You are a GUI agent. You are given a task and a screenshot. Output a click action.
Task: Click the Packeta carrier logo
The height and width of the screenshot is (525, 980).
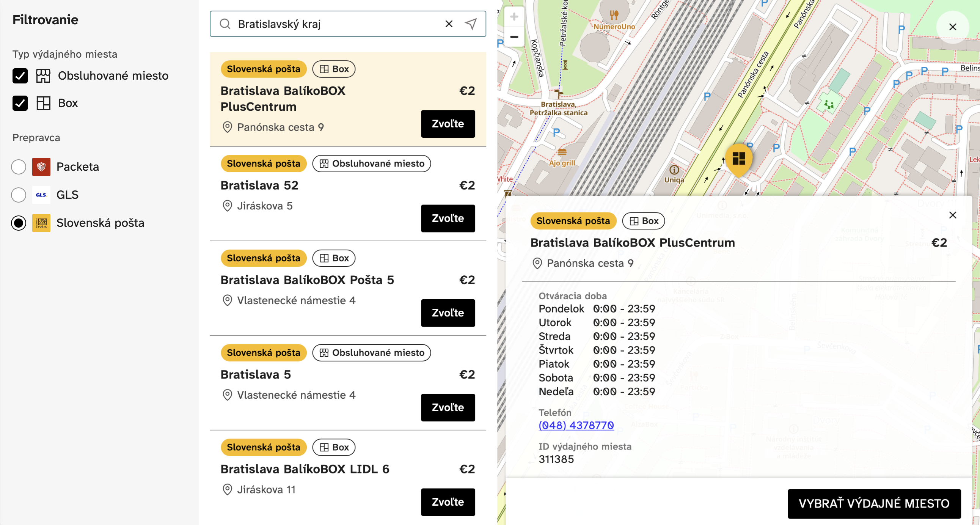click(41, 167)
